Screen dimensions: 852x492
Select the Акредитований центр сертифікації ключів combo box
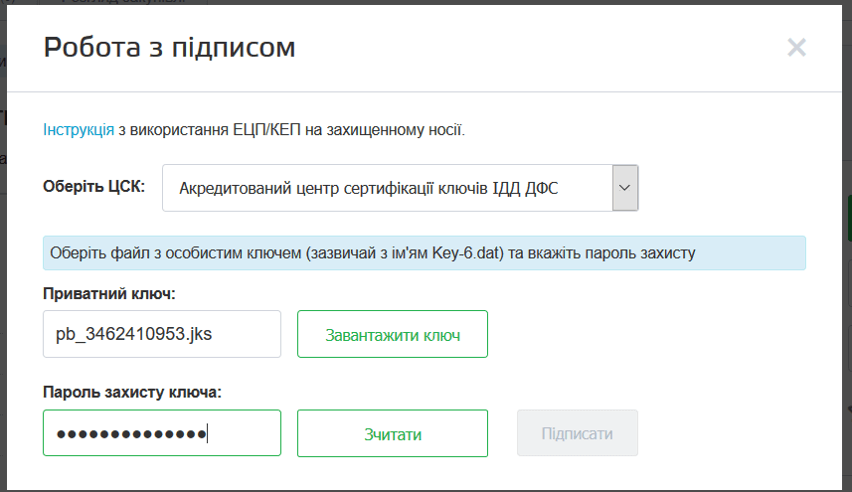[x=386, y=187]
